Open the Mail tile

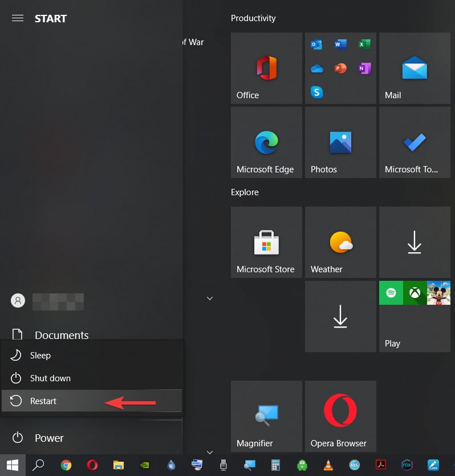[415, 68]
